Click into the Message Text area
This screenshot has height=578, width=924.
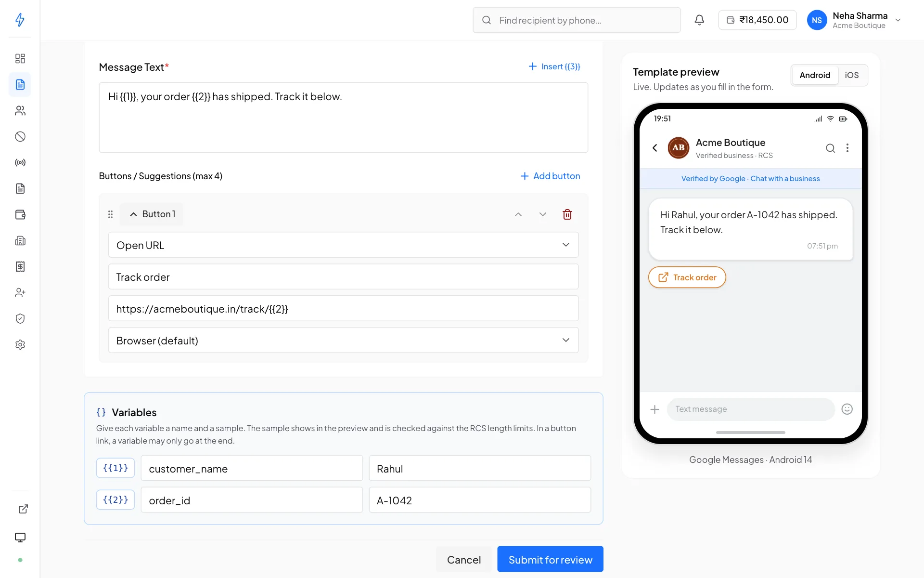[343, 118]
